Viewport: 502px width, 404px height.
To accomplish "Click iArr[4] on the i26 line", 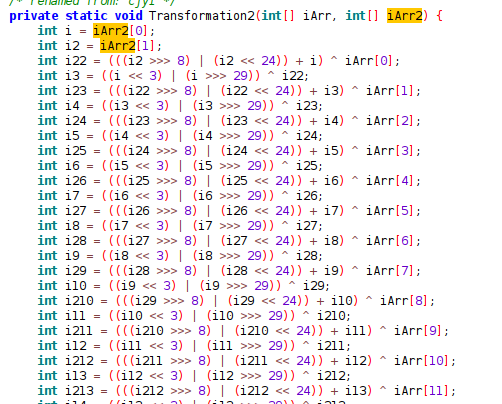I will coord(390,181).
